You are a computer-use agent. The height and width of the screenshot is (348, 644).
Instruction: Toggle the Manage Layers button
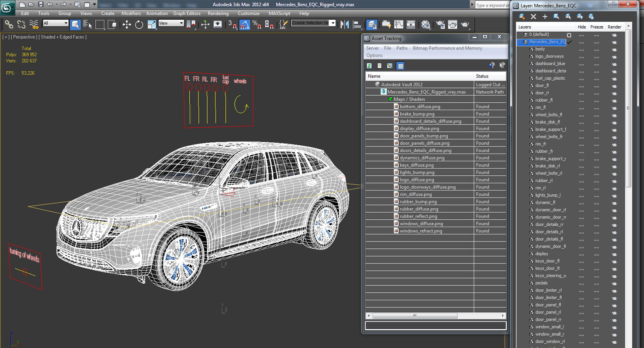tap(372, 24)
